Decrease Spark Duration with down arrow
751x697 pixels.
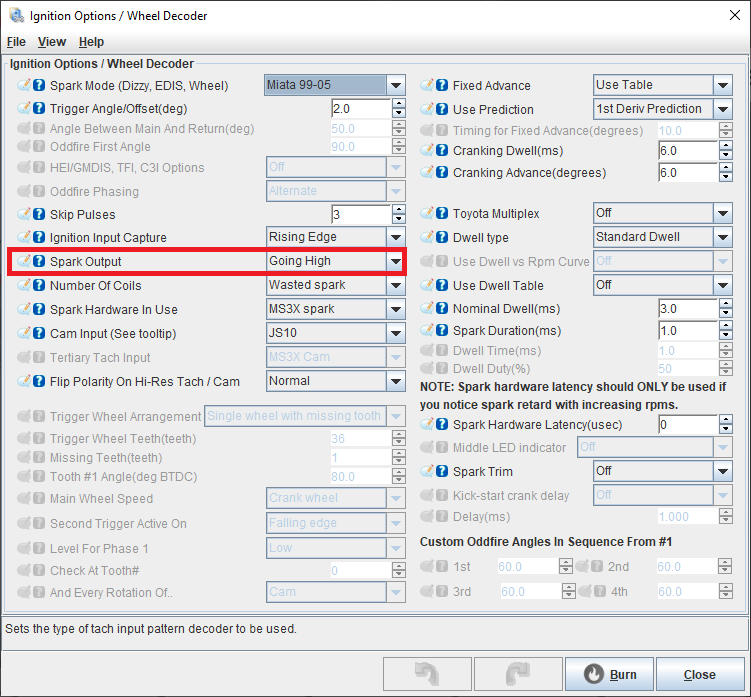pyautogui.click(x=726, y=335)
